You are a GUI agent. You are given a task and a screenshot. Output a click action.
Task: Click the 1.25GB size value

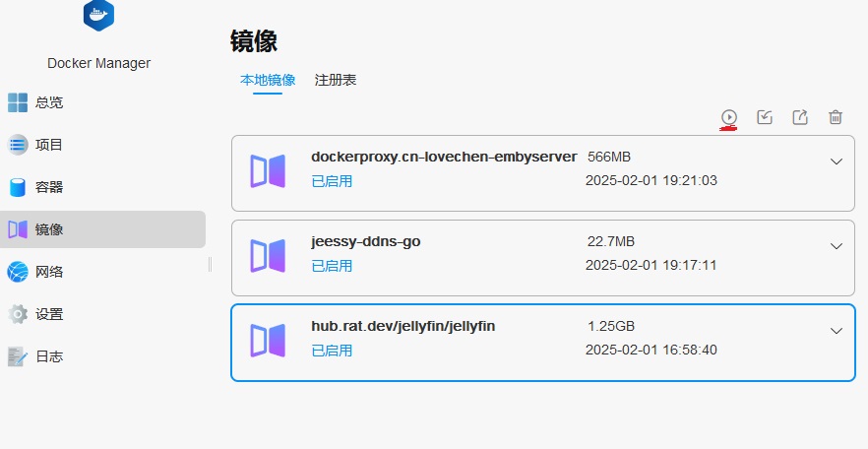(x=610, y=326)
